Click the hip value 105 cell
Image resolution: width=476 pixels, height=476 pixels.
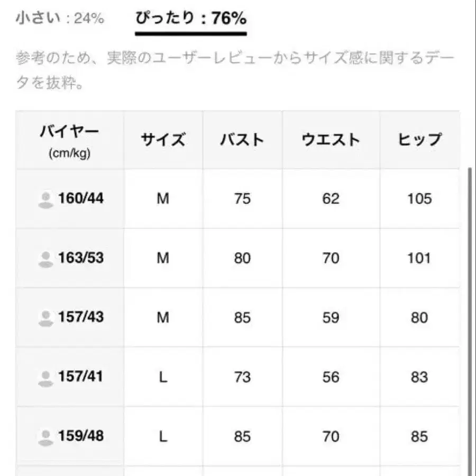click(x=419, y=199)
